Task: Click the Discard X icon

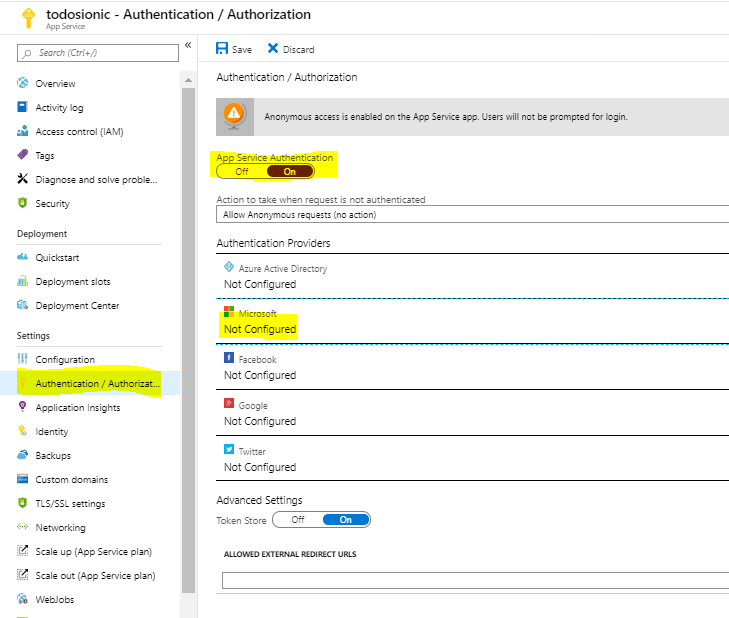Action: tap(273, 48)
